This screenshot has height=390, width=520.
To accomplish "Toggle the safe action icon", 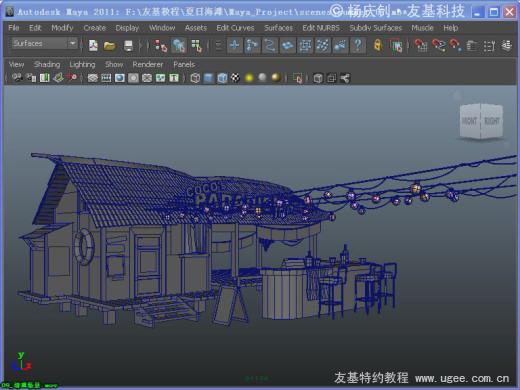I will (161, 78).
